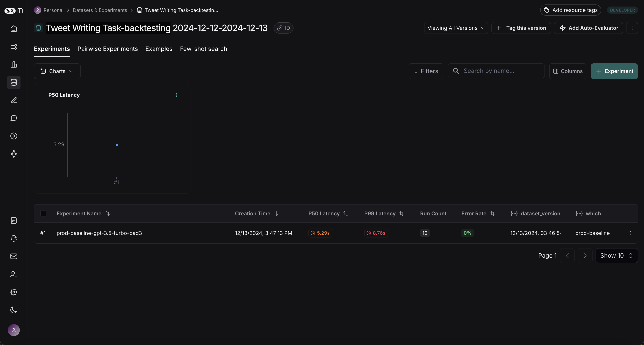Click the invite user icon in the sidebar
Screen dimensions: 644x345
click(x=14, y=274)
